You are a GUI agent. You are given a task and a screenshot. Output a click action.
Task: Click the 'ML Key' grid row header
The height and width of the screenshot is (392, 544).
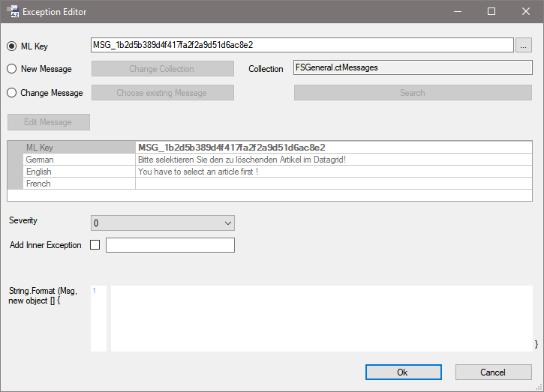pos(79,148)
